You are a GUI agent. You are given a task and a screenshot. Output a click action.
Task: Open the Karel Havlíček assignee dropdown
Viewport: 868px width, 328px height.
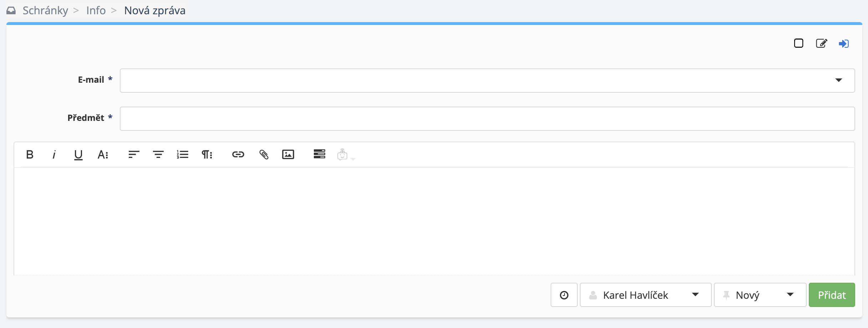645,295
